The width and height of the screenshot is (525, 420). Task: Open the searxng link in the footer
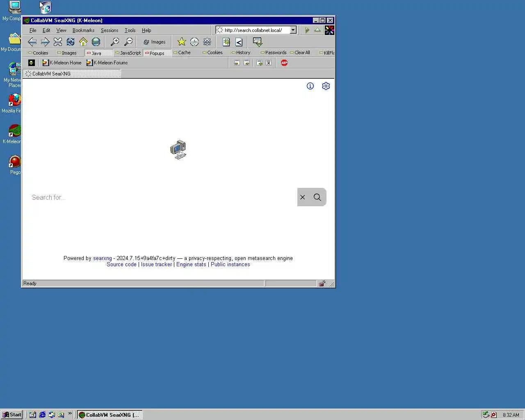tap(103, 258)
